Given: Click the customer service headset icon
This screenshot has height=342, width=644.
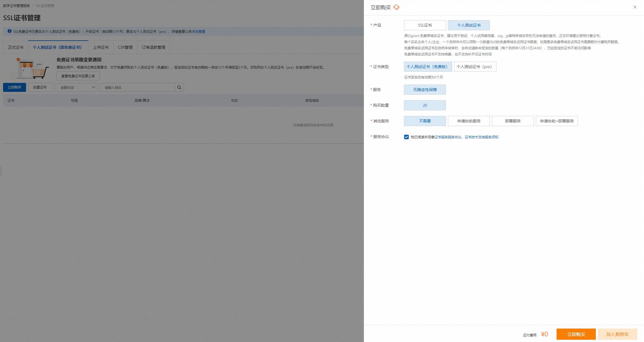Looking at the screenshot, I should point(396,7).
